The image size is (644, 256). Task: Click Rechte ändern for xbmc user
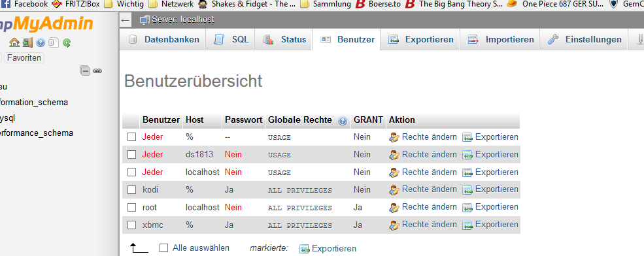[x=422, y=225]
